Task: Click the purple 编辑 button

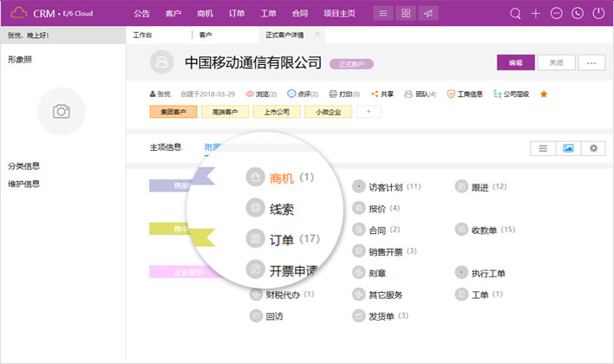Action: (516, 62)
